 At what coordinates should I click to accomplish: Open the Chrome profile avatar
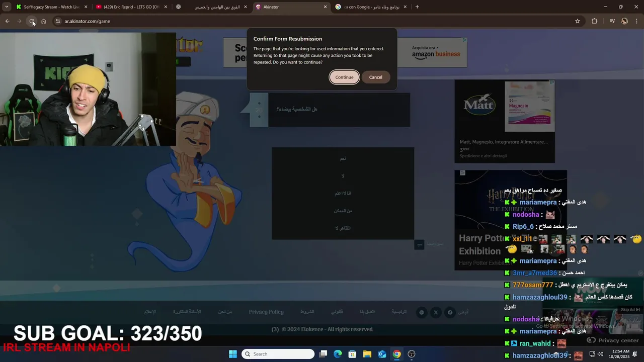624,21
